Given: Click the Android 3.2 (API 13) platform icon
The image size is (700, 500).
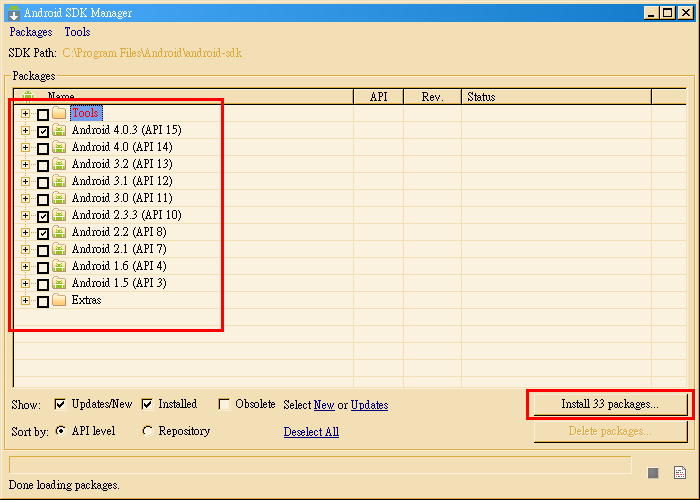Looking at the screenshot, I should click(59, 164).
